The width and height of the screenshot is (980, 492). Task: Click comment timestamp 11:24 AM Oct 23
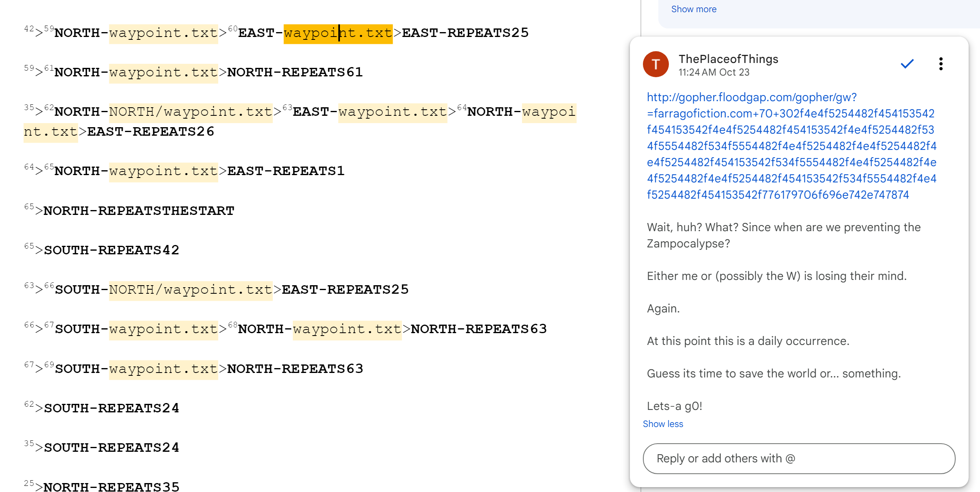point(714,72)
